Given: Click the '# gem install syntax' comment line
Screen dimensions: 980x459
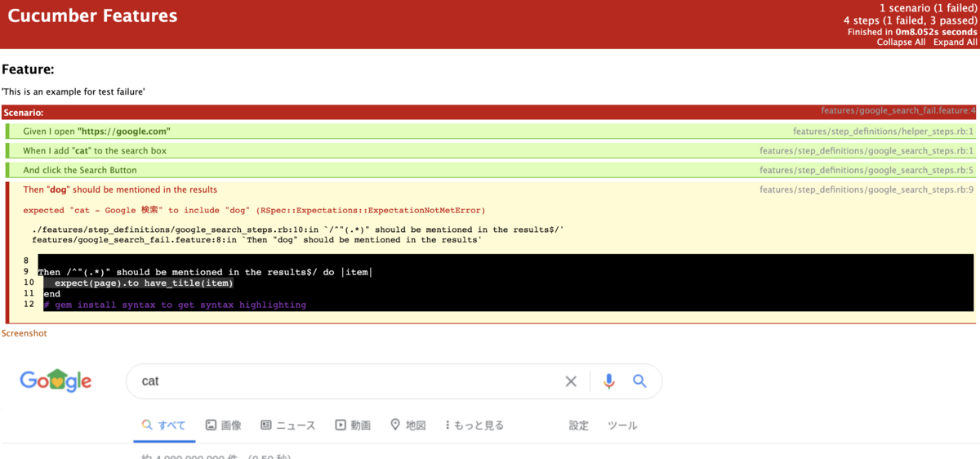Looking at the screenshot, I should click(x=175, y=305).
